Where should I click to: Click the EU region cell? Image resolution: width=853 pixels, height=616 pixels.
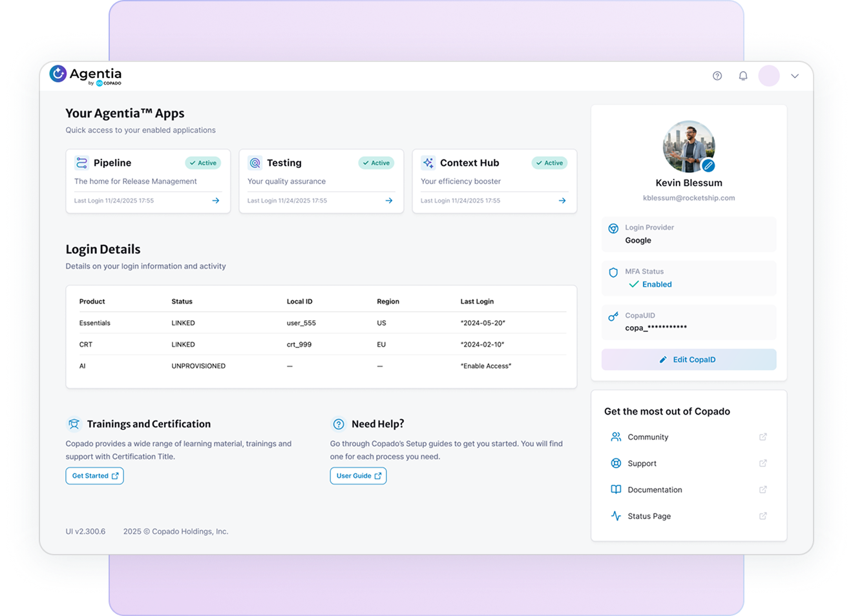click(x=381, y=345)
